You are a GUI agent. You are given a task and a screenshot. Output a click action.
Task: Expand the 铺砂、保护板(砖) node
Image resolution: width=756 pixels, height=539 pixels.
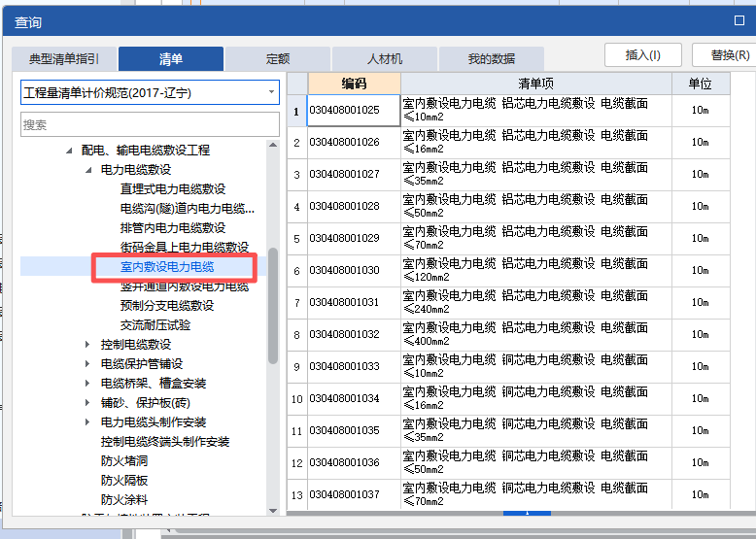(x=87, y=403)
